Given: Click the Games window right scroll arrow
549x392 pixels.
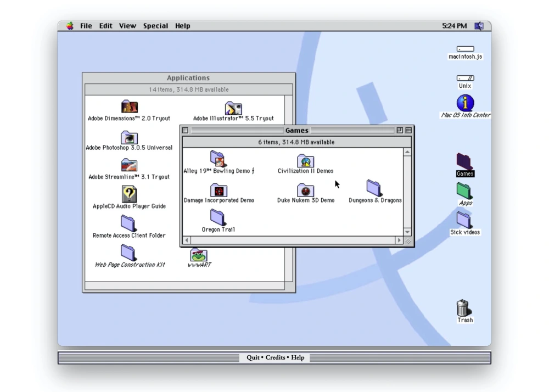Looking at the screenshot, I should pyautogui.click(x=399, y=240).
